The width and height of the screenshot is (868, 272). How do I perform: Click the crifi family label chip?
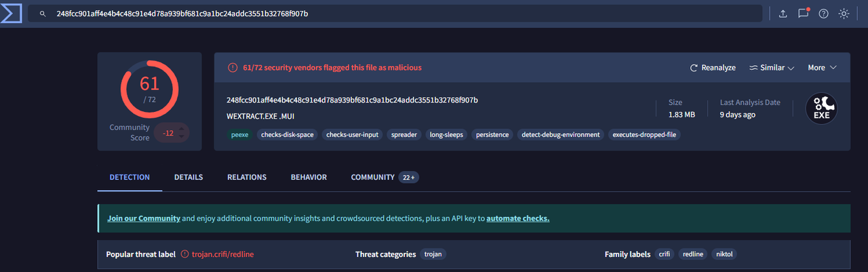coord(665,254)
